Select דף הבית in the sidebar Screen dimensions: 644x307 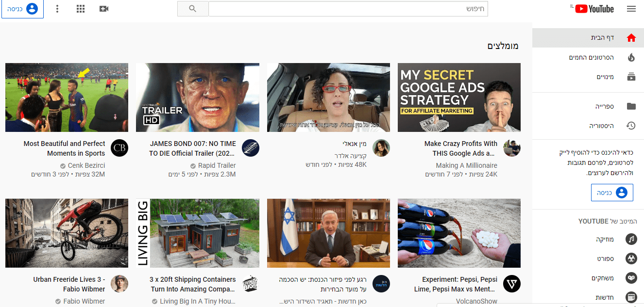coord(588,38)
